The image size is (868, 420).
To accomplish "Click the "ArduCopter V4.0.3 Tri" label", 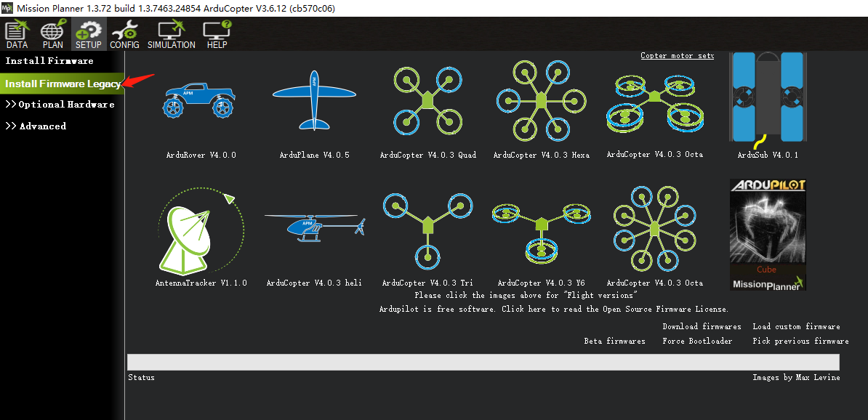I will tap(427, 283).
